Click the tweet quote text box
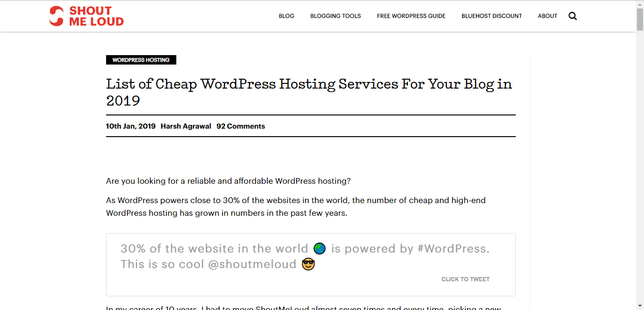Viewport: 644px width, 310px height. click(x=305, y=256)
